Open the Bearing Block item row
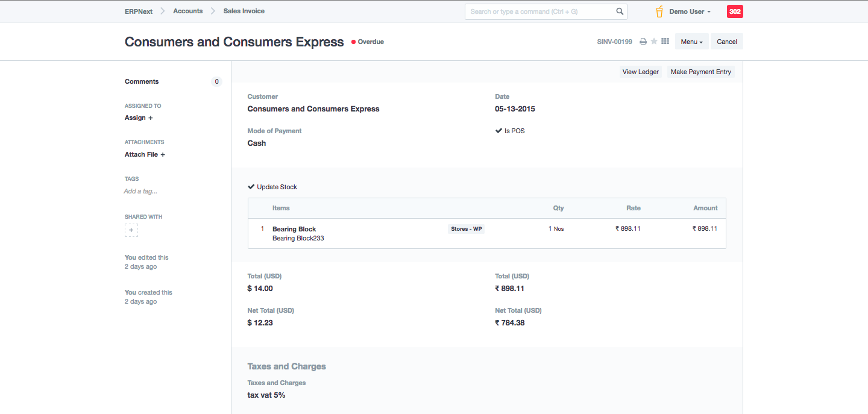868x414 pixels. click(294, 229)
